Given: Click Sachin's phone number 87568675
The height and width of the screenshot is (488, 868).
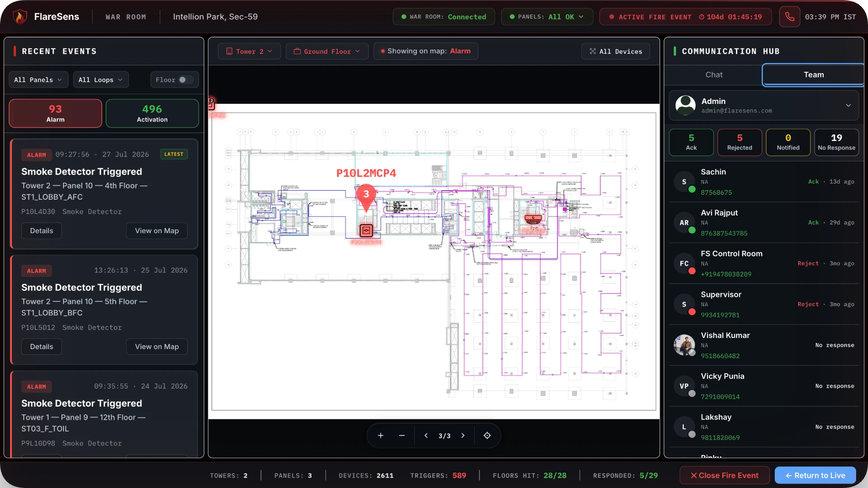Looking at the screenshot, I should (716, 192).
